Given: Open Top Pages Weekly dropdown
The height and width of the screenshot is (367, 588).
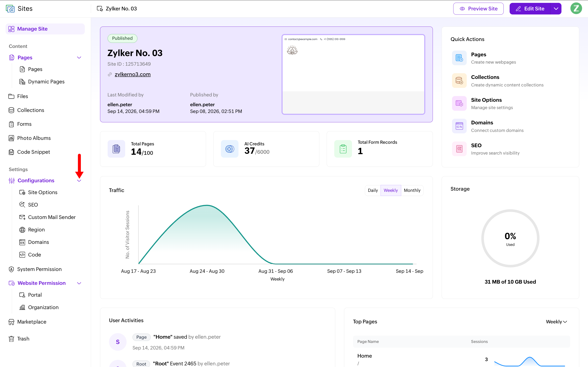Looking at the screenshot, I should [556, 322].
